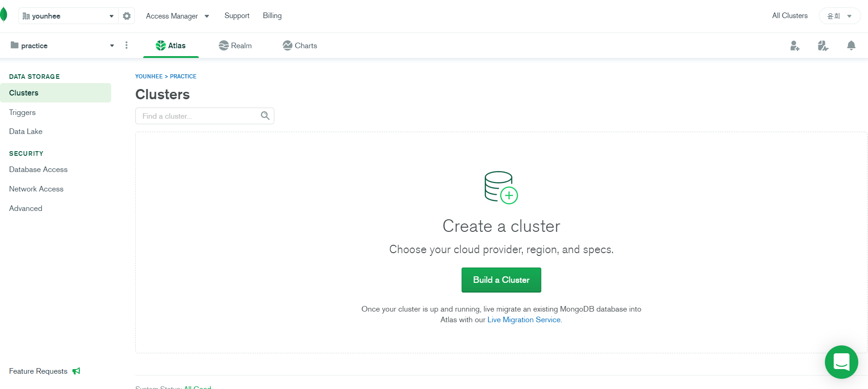The image size is (868, 389).
Task: Open the practice project dropdown
Action: click(62, 45)
